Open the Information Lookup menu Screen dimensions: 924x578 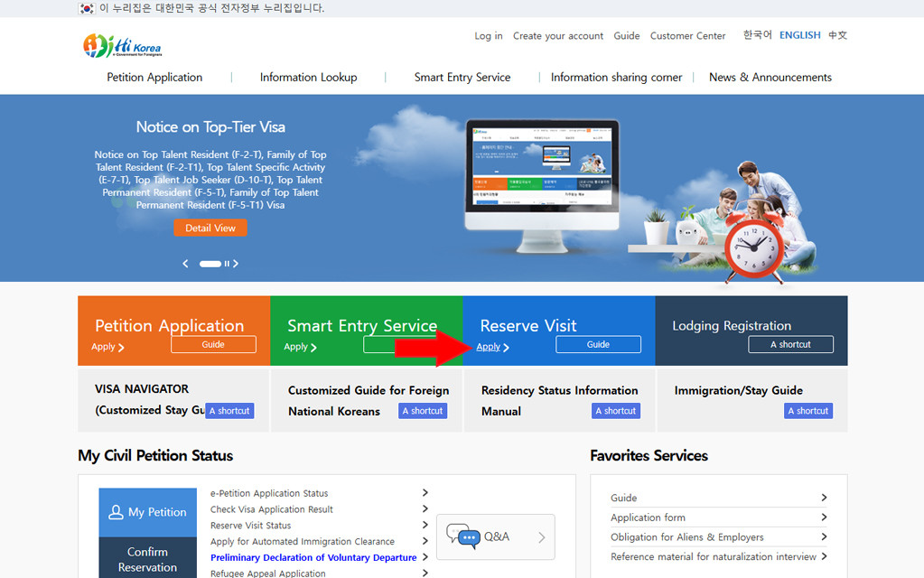tap(308, 78)
